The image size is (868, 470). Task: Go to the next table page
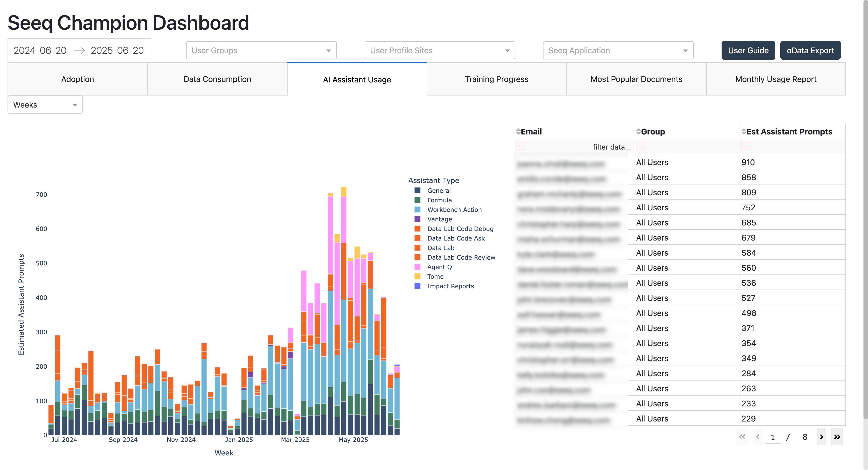click(x=822, y=437)
